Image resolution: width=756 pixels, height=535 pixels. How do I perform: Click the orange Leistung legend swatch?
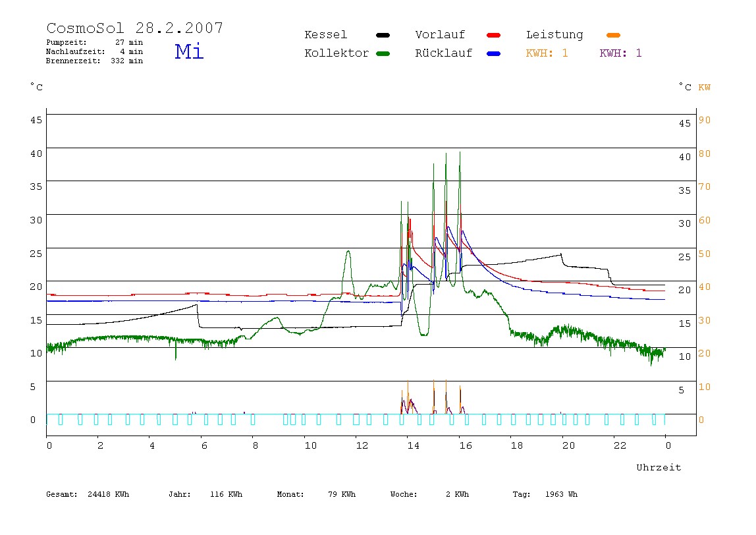(x=613, y=35)
